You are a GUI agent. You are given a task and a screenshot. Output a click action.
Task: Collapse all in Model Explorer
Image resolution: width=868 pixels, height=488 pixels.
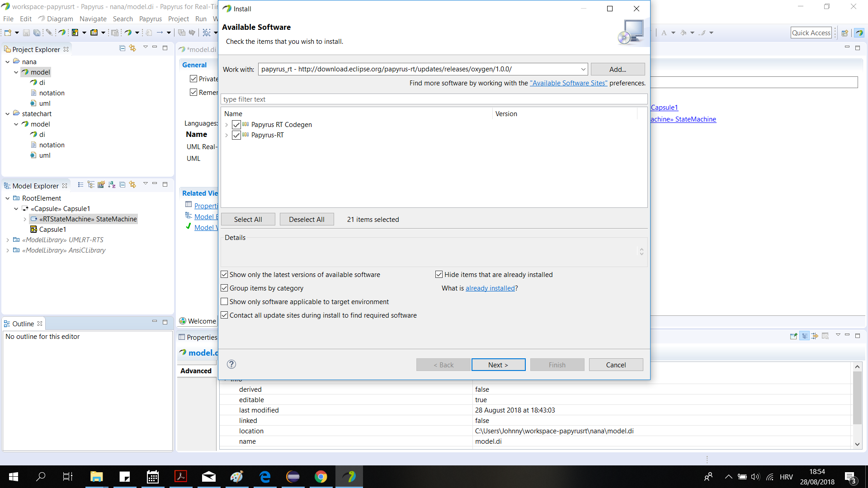[122, 184]
